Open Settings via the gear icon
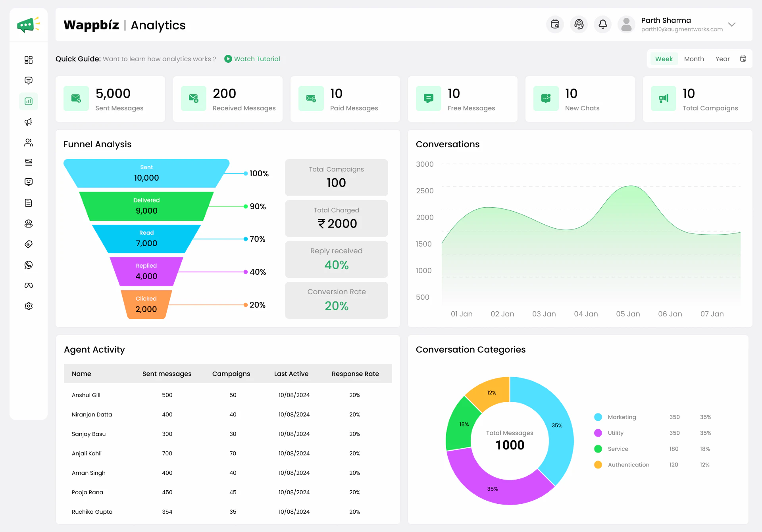The image size is (762, 532). coord(28,306)
